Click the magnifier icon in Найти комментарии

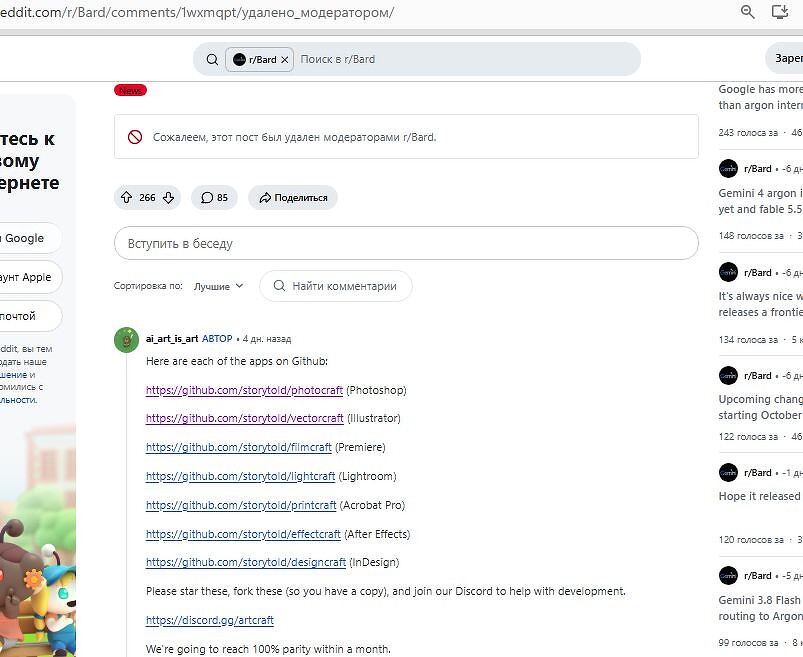click(x=279, y=286)
